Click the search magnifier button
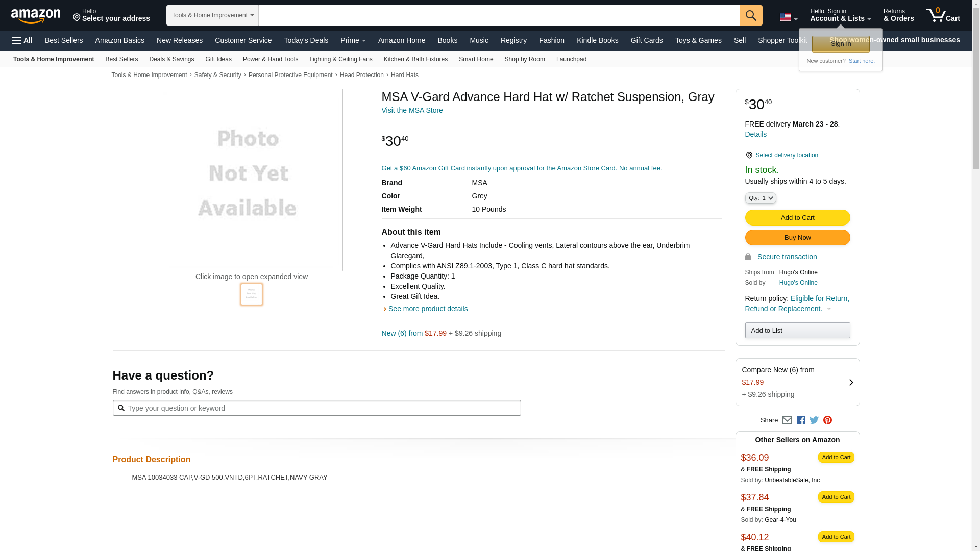 [751, 15]
